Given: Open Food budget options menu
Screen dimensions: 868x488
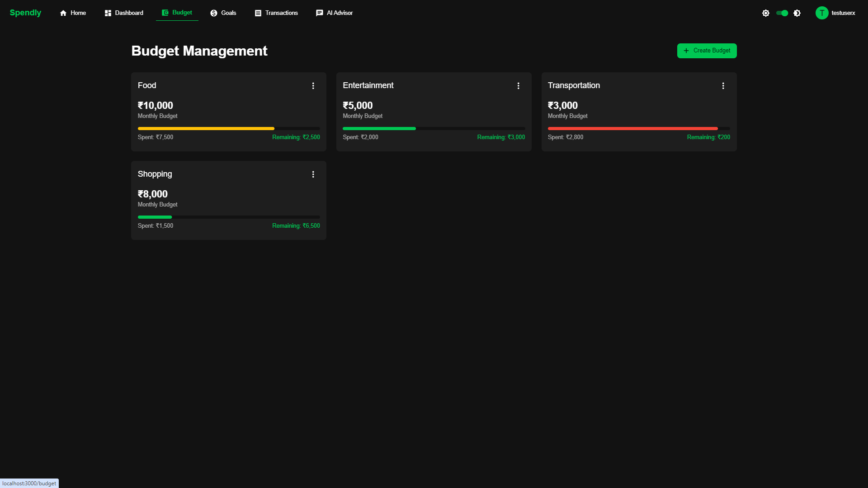Looking at the screenshot, I should coord(313,86).
